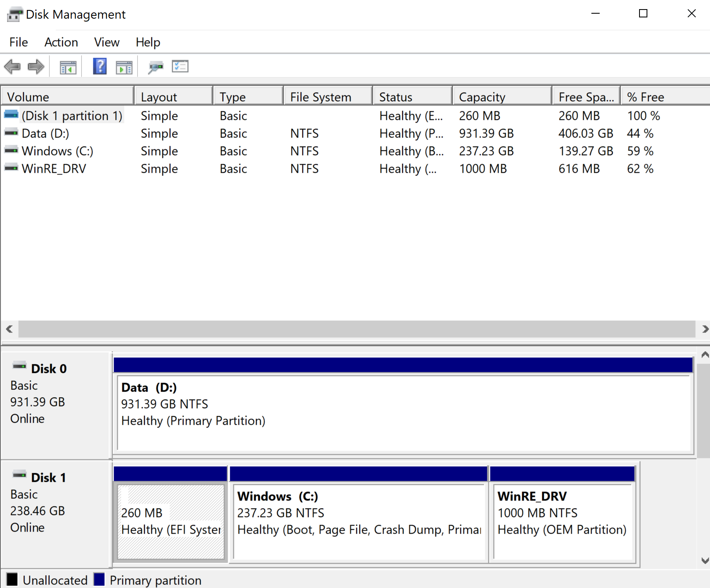Viewport: 710px width, 588px height.
Task: Select Windows (C:) in volume list
Action: click(x=57, y=151)
